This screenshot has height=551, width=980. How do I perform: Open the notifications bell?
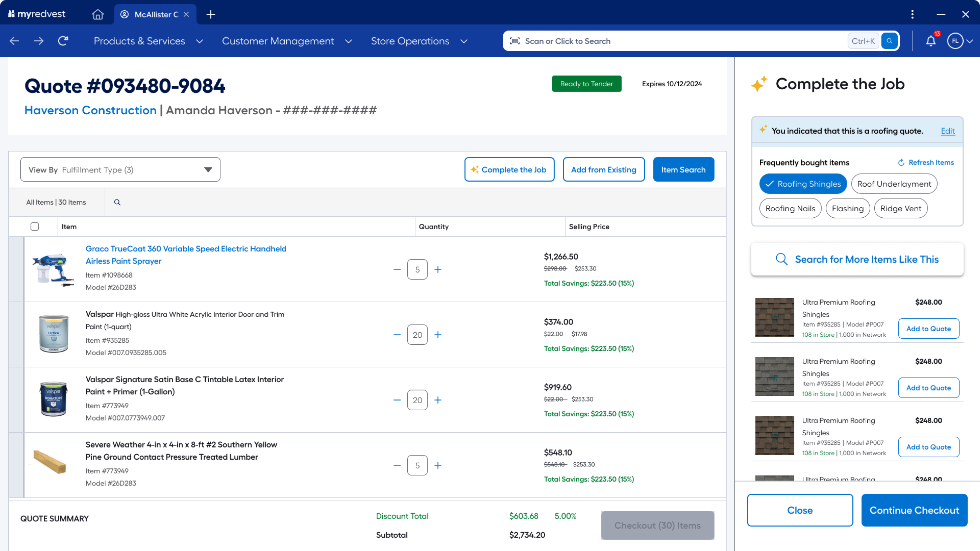coord(930,41)
